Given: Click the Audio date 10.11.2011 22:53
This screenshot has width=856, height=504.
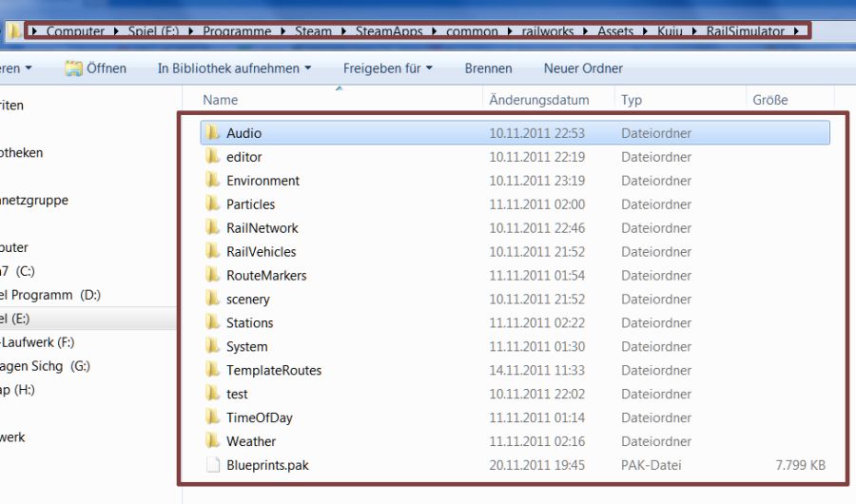Looking at the screenshot, I should 536,133.
